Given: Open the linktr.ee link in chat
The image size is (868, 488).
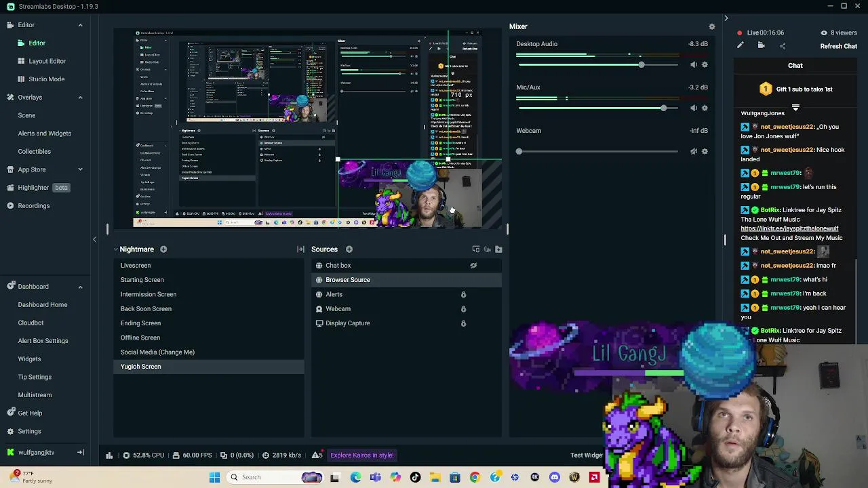Looking at the screenshot, I should click(x=789, y=228).
